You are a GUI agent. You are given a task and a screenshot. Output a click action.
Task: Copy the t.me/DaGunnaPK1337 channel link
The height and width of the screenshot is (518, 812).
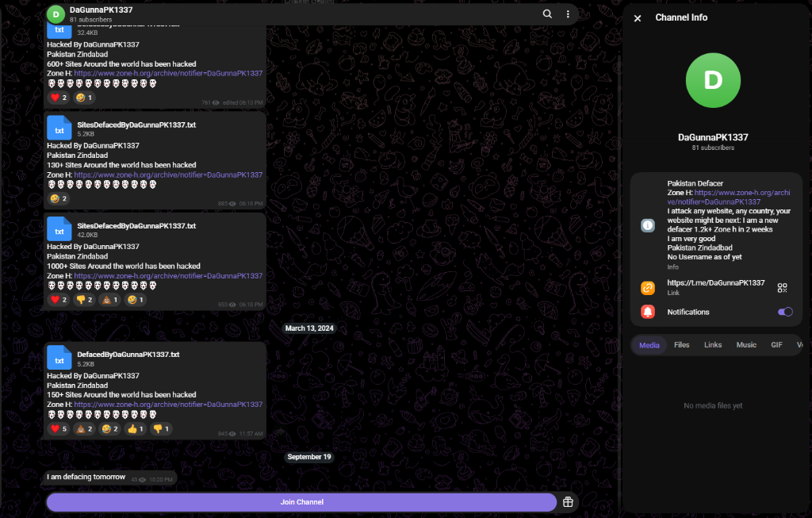(x=716, y=283)
